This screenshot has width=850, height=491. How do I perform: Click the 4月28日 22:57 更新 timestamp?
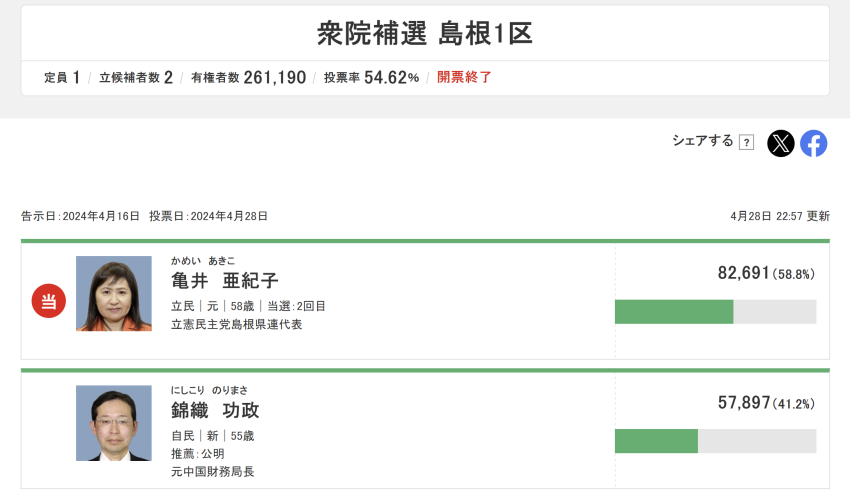point(780,216)
